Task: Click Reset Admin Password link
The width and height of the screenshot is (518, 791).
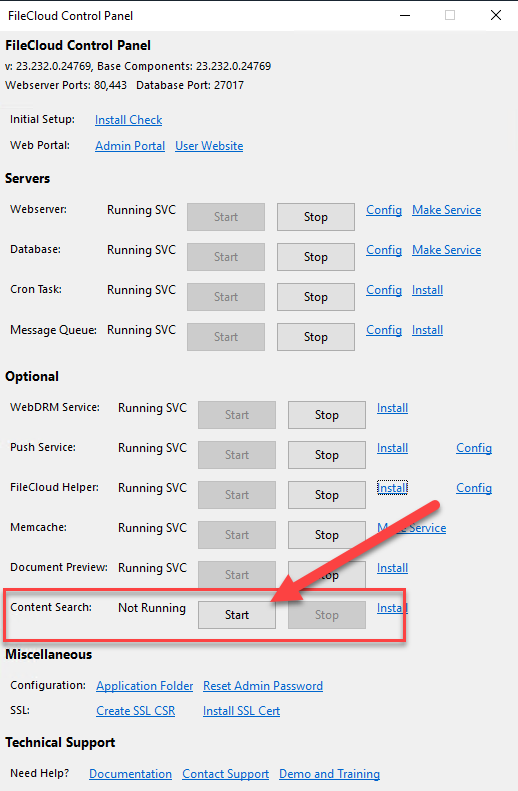Action: tap(263, 686)
